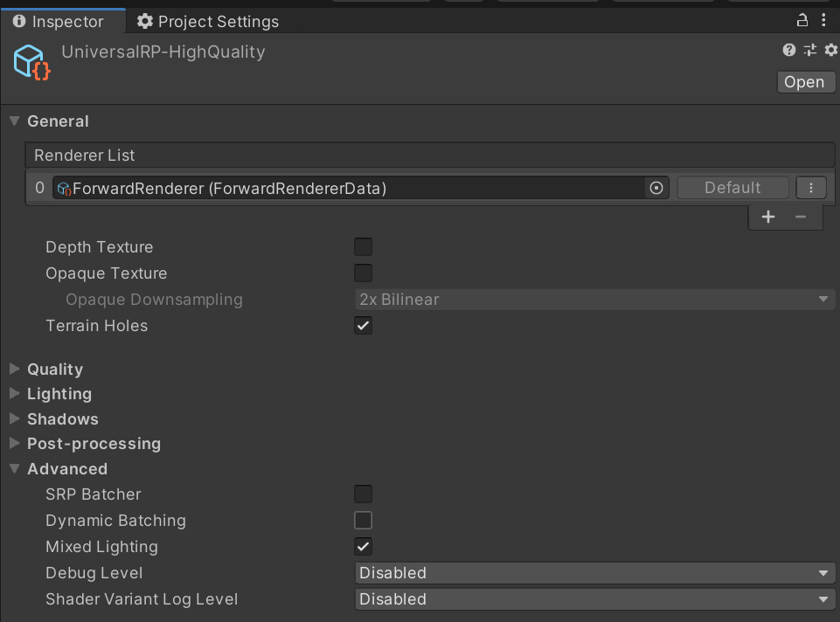Click the ForwardRenderer object picker circle

tap(656, 188)
